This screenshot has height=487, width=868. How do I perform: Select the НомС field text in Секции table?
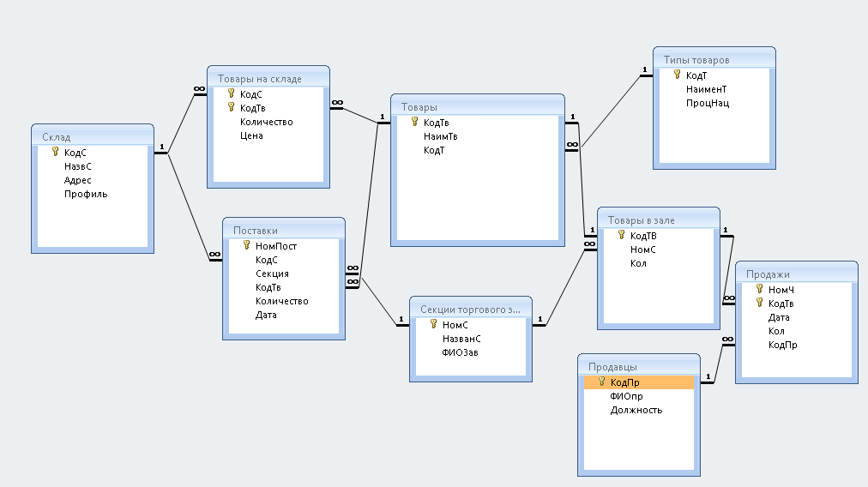(x=455, y=326)
